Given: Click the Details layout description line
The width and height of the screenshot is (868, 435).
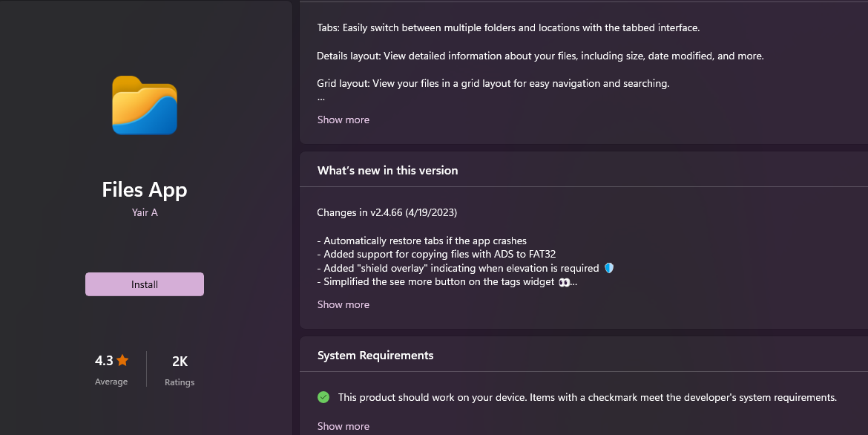Looking at the screenshot, I should [540, 56].
